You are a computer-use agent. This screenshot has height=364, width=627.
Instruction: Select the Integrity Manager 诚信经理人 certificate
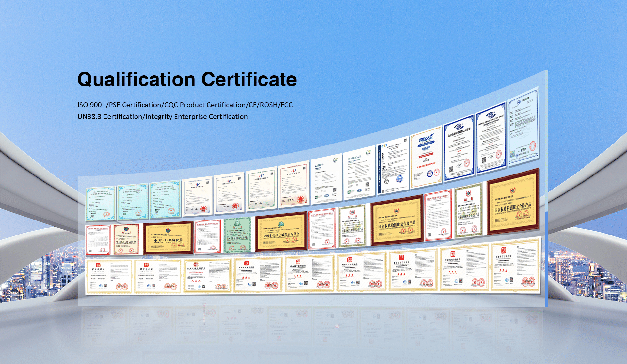click(x=109, y=276)
